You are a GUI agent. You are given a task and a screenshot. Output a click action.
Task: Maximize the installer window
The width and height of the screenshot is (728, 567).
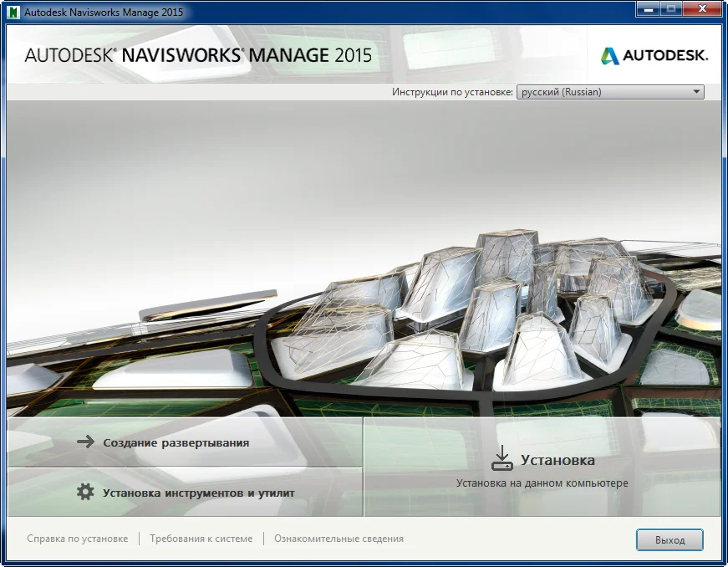(x=670, y=10)
